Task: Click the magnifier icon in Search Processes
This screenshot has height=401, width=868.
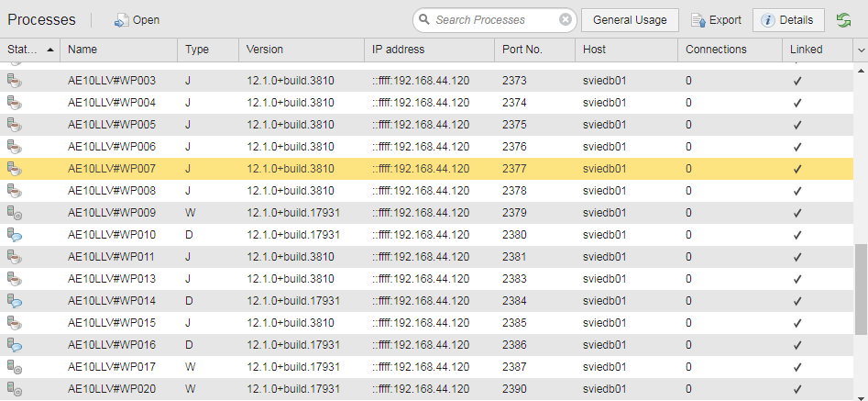Action: point(424,20)
